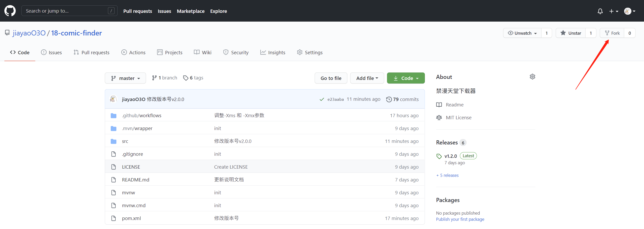Screen dimensions: 644x229
Task: Click the Latest release badge
Action: tap(468, 156)
